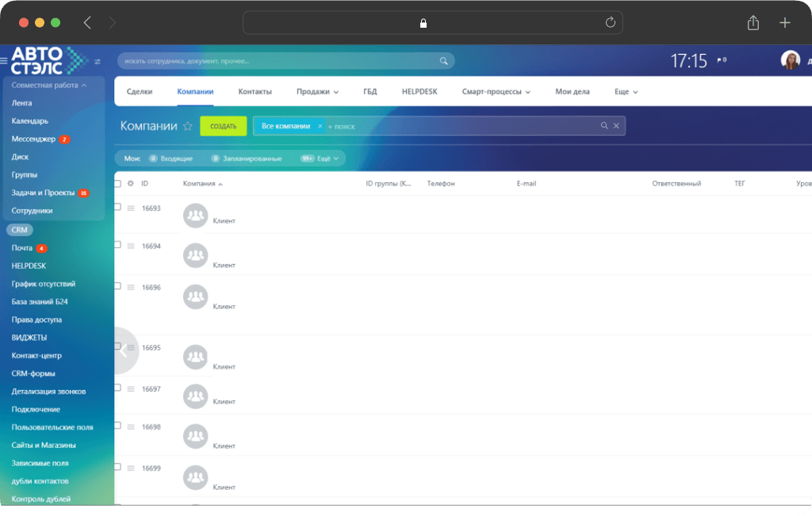The height and width of the screenshot is (516, 812).
Task: Click the green СОЗДАТЬ button
Action: point(223,126)
